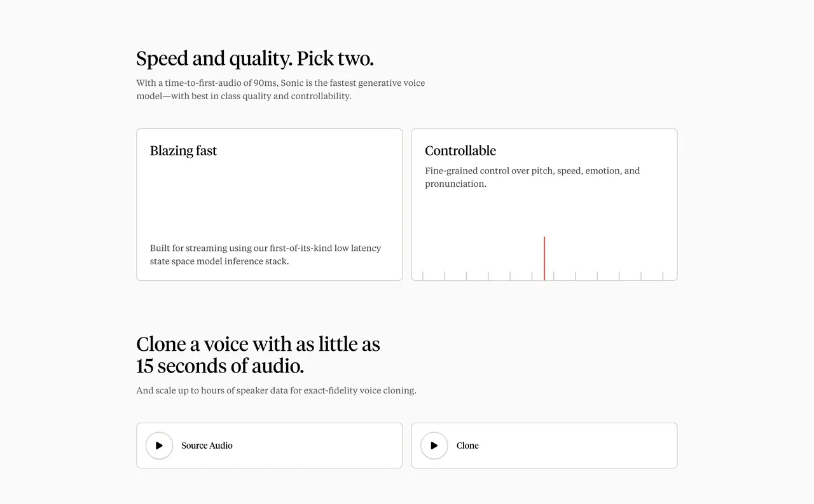The height and width of the screenshot is (504, 814).
Task: Click the red marker on the control slider
Action: tap(544, 257)
